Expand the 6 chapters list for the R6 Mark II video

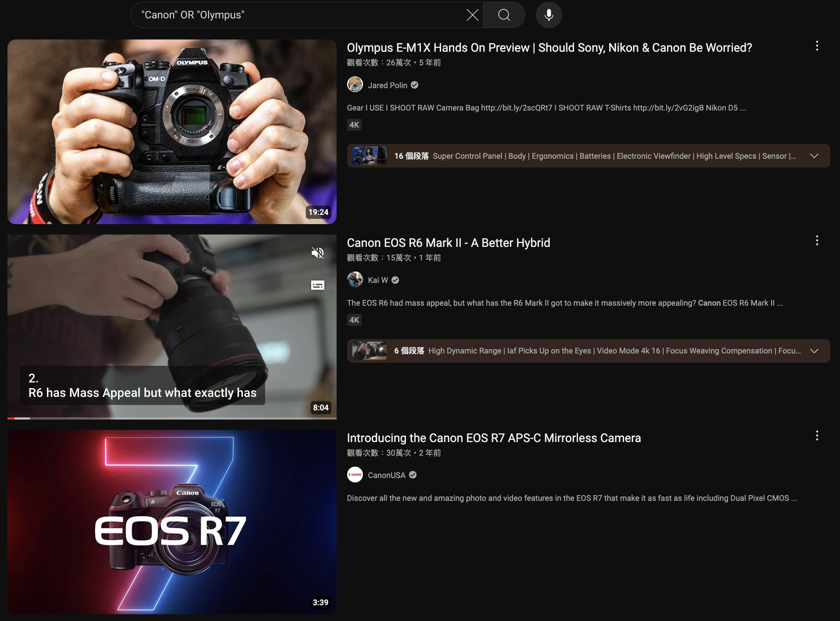pos(814,351)
